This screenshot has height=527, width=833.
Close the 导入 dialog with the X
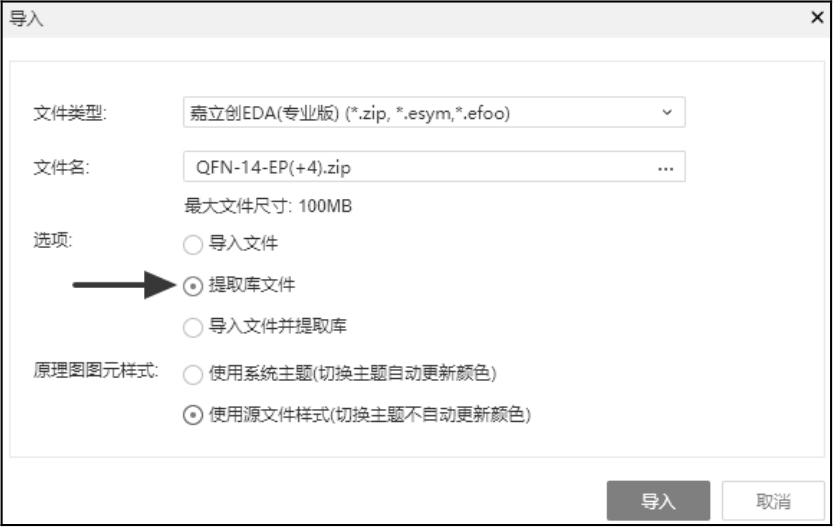point(816,18)
